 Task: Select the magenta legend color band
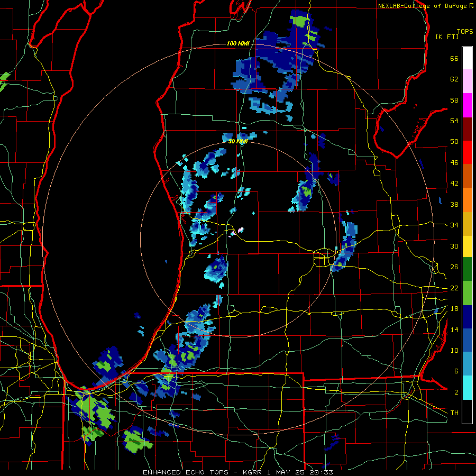point(467,105)
